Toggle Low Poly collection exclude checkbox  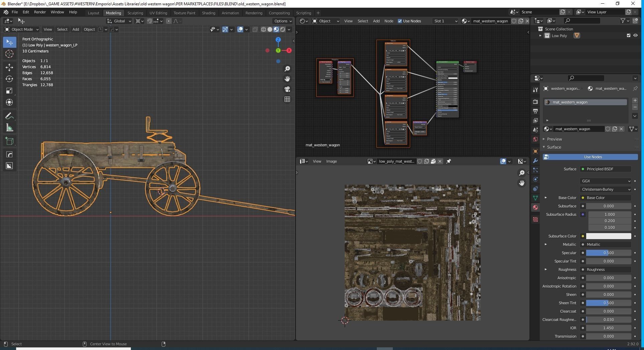pos(628,35)
